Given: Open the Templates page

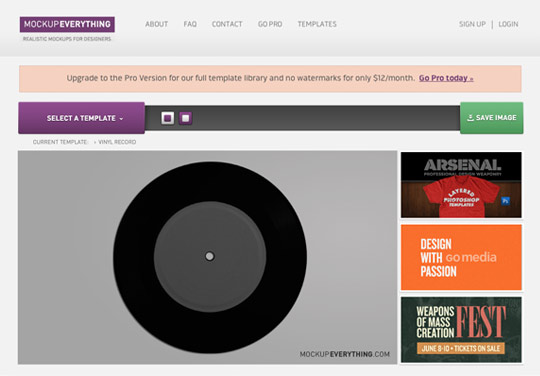Looking at the screenshot, I should pyautogui.click(x=317, y=24).
